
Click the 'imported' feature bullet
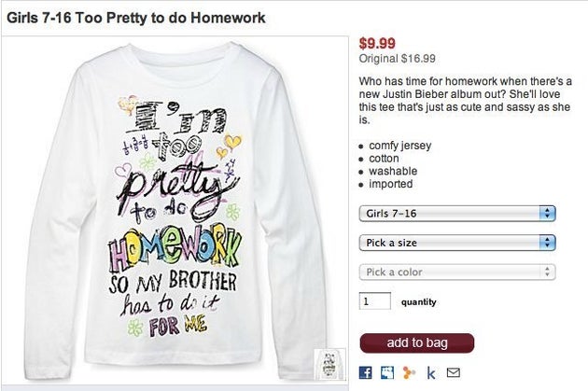click(x=391, y=184)
